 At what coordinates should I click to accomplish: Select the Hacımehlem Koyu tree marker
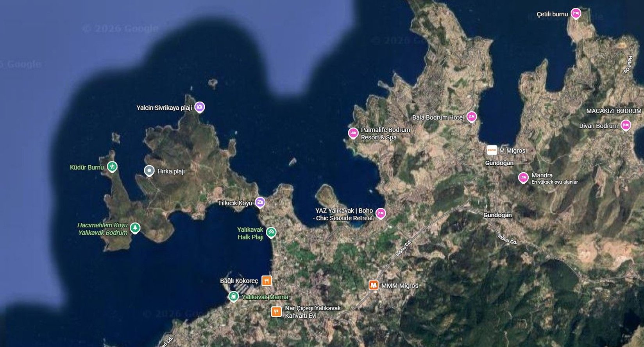135,228
